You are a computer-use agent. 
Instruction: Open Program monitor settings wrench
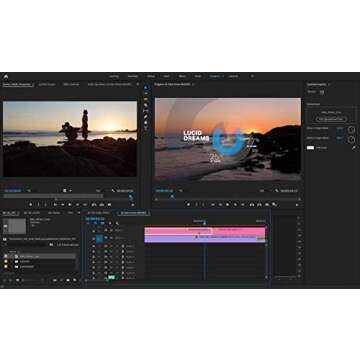coord(277,191)
